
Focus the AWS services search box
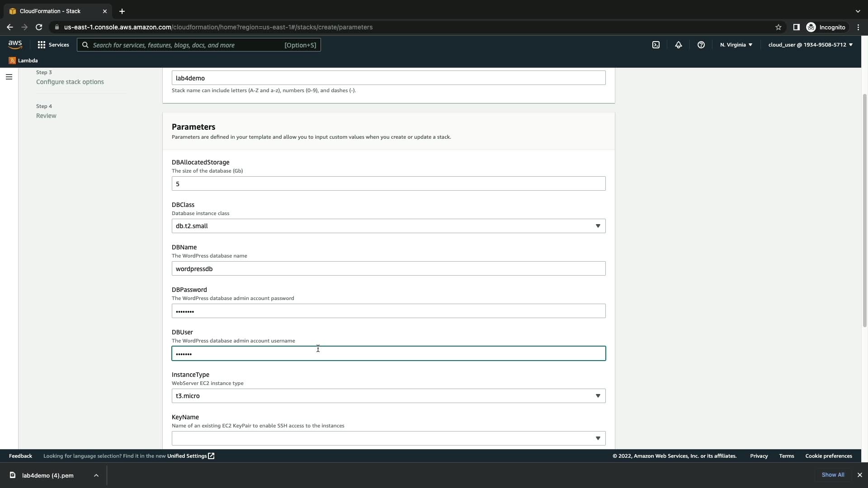[x=199, y=45]
